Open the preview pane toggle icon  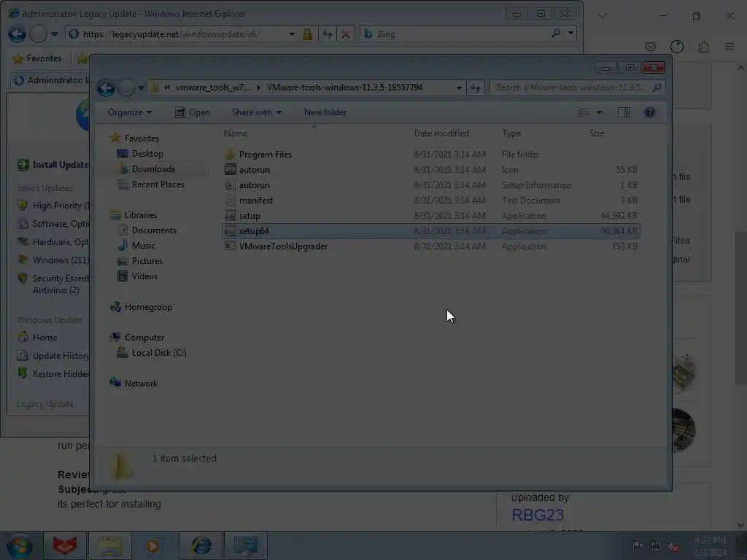point(623,112)
